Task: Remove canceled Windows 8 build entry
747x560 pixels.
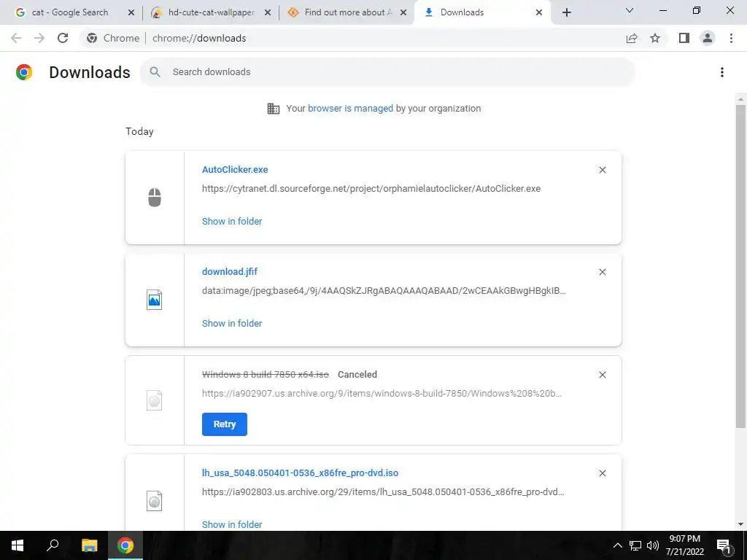Action: pyautogui.click(x=602, y=375)
